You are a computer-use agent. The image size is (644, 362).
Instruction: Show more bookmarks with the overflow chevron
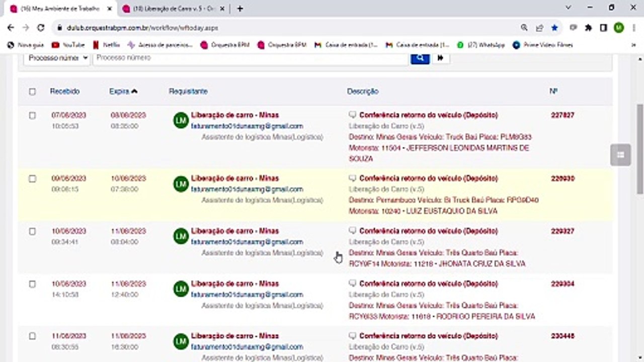[x=633, y=45]
